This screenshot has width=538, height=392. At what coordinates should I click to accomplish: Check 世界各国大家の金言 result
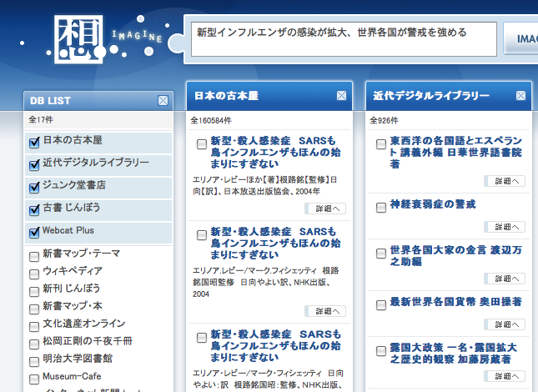(381, 254)
